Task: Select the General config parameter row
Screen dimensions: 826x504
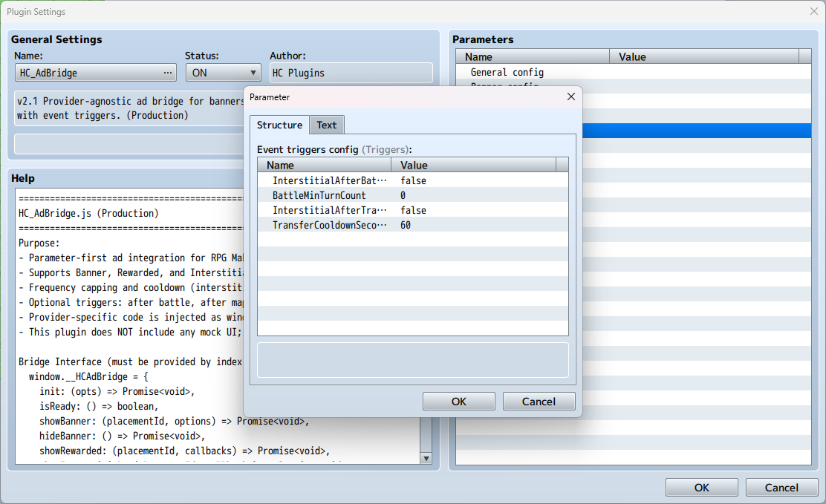Action: 634,72
